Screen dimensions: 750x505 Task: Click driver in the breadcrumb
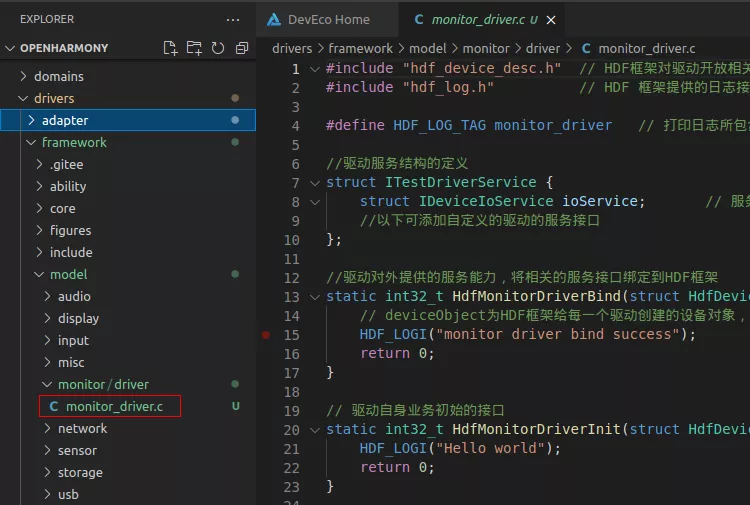(x=543, y=48)
